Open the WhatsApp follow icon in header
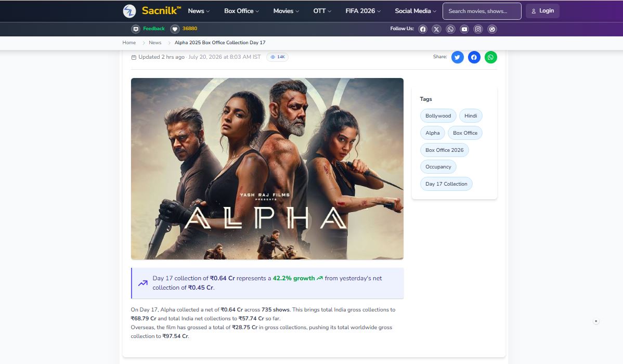Screen dimensions: 623x364 450,29
